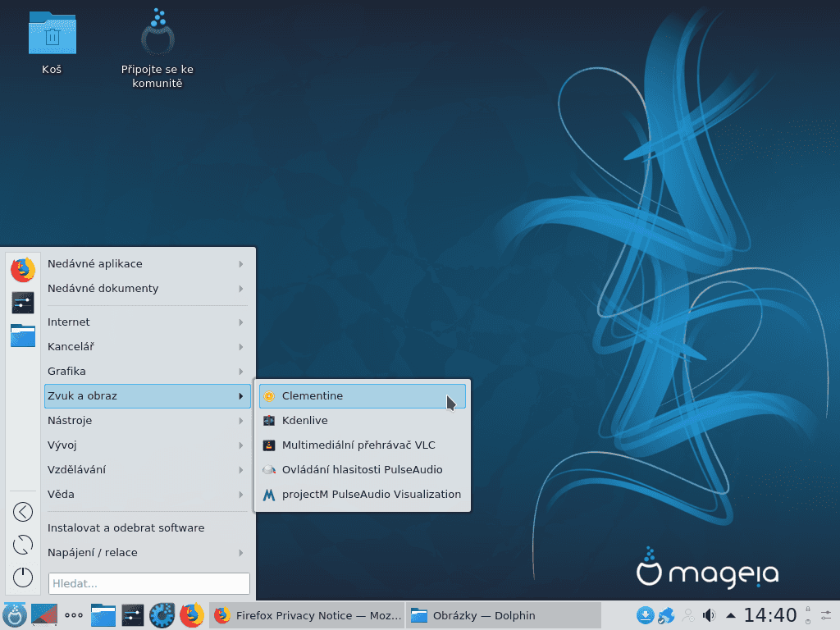The image size is (840, 630).
Task: Expand the Internet submenu
Action: click(x=148, y=322)
